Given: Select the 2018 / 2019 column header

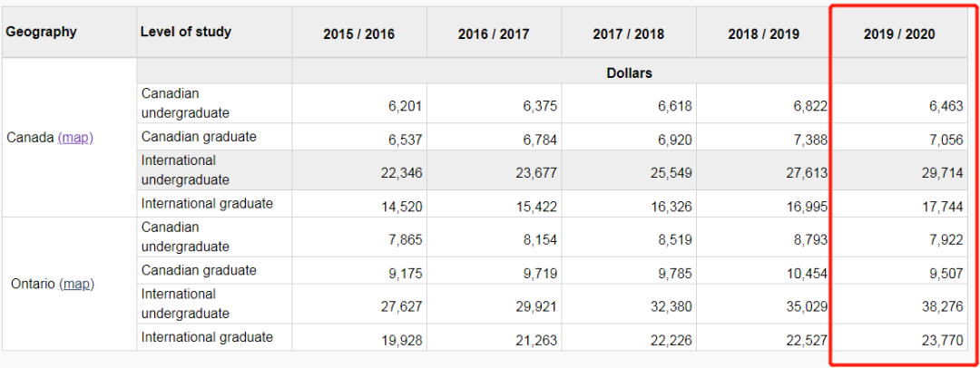Looking at the screenshot, I should pos(763,34).
